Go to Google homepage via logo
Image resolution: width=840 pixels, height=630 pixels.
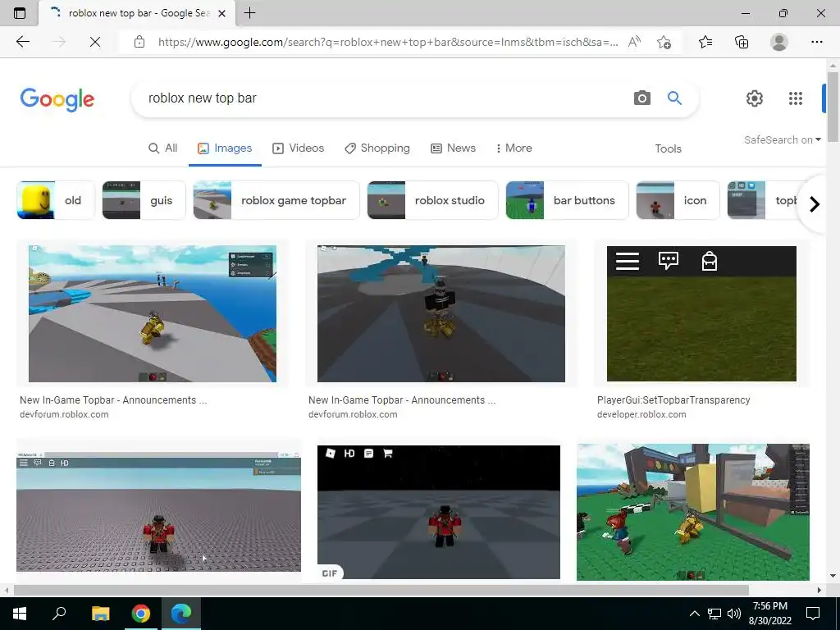tap(57, 99)
